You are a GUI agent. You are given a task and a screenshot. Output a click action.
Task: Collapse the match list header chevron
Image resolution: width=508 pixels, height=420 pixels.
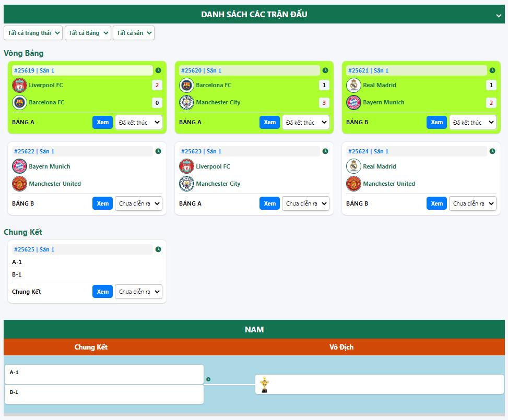click(499, 16)
